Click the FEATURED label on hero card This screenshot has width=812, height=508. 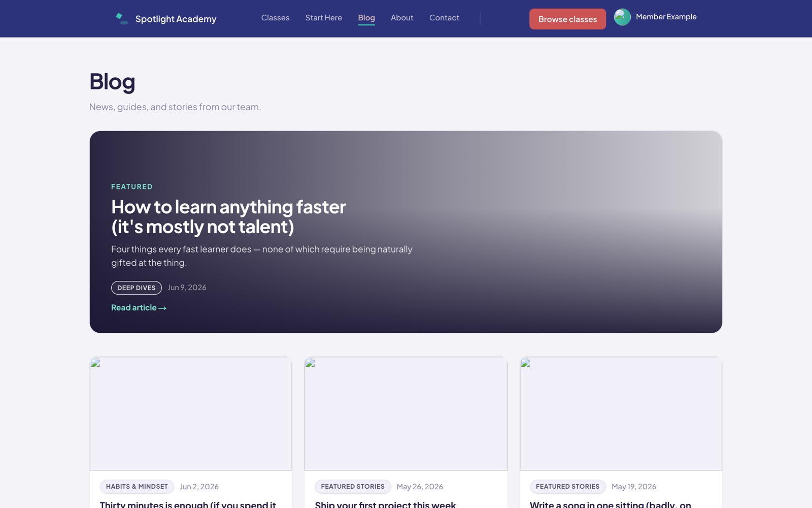pos(132,187)
